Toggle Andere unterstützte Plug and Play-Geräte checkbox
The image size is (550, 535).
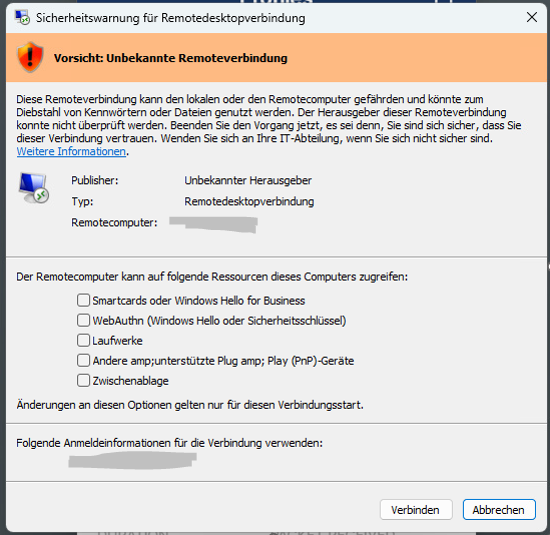(83, 360)
